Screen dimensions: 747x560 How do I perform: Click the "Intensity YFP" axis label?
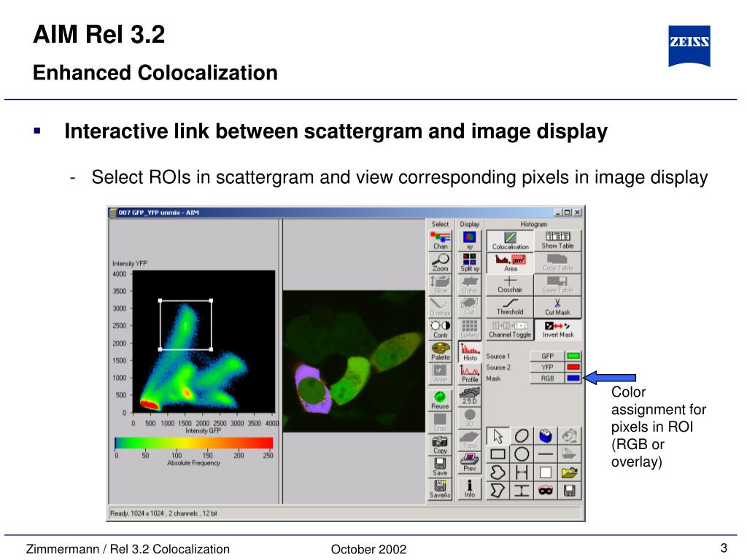coord(130,263)
